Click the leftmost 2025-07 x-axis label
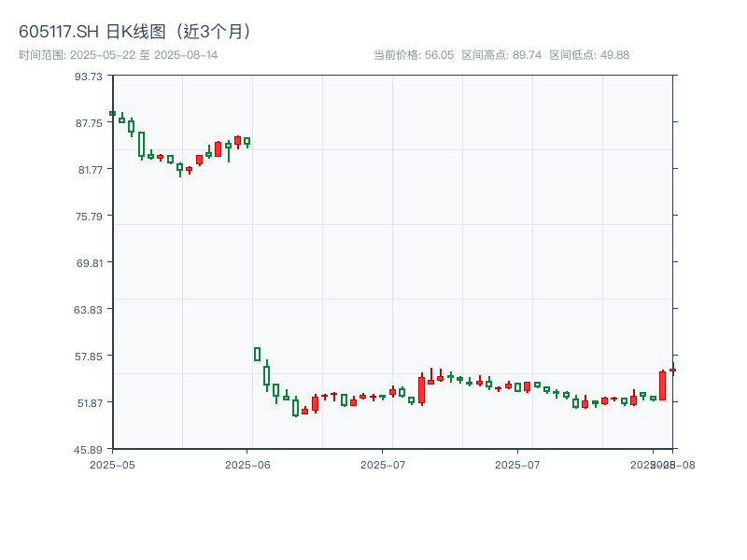This screenshot has height=560, width=747. [383, 464]
